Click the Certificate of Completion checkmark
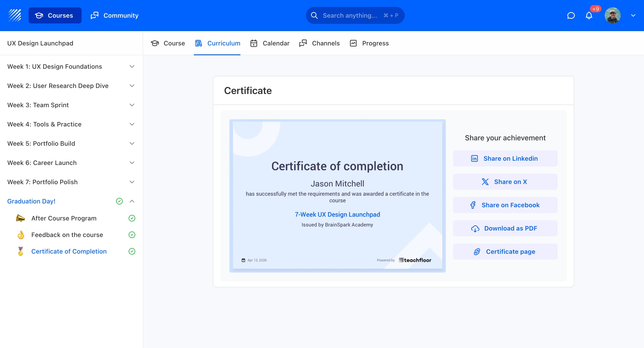Image resolution: width=644 pixels, height=348 pixels. [x=132, y=251]
